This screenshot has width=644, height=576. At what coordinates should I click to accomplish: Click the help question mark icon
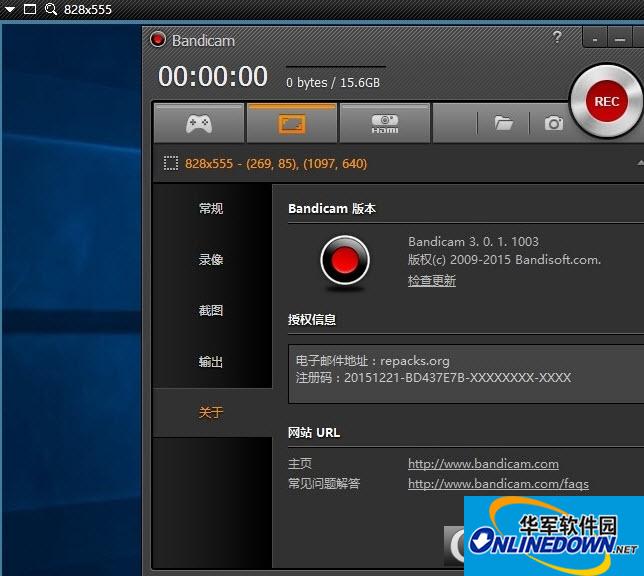pos(557,38)
